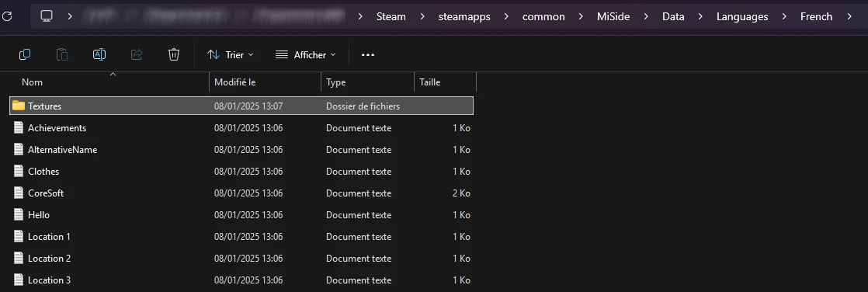
Task: Click the Copy icon in toolbar
Action: pyautogui.click(x=25, y=54)
